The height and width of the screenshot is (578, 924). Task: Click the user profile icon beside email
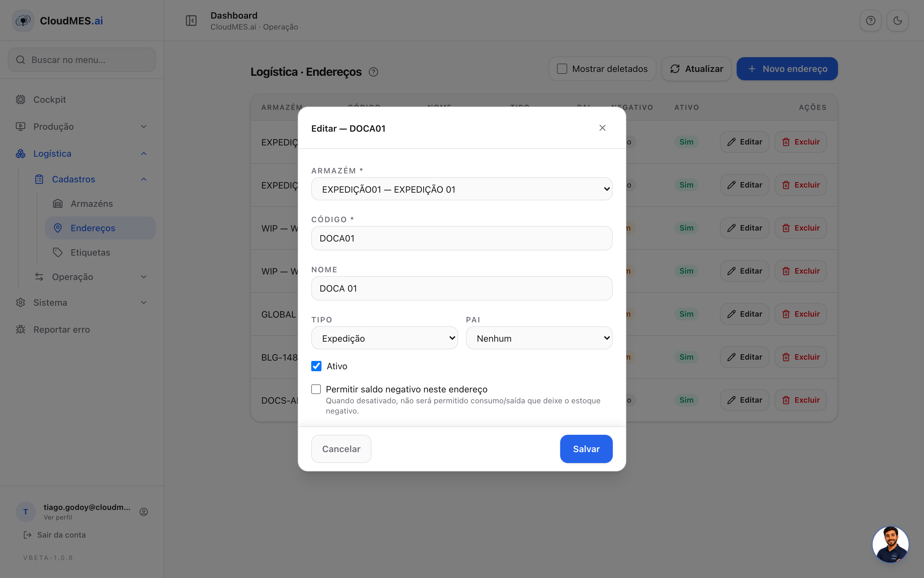click(143, 512)
